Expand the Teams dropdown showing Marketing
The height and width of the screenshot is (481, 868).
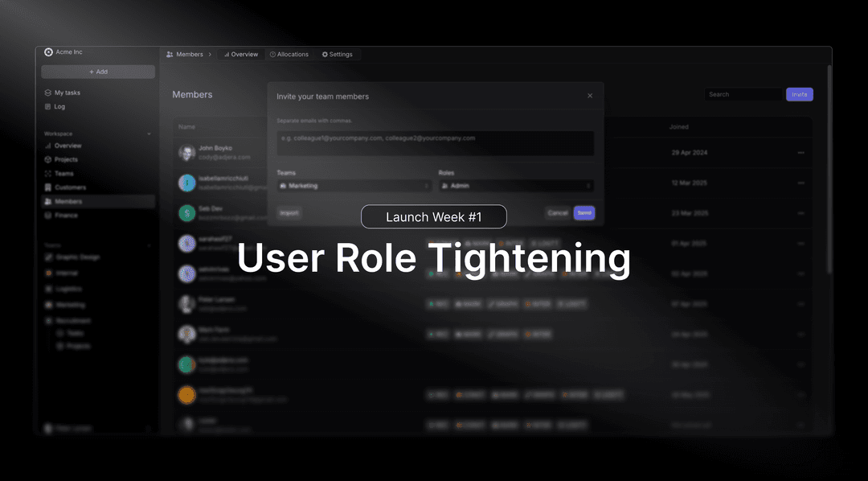coord(354,186)
